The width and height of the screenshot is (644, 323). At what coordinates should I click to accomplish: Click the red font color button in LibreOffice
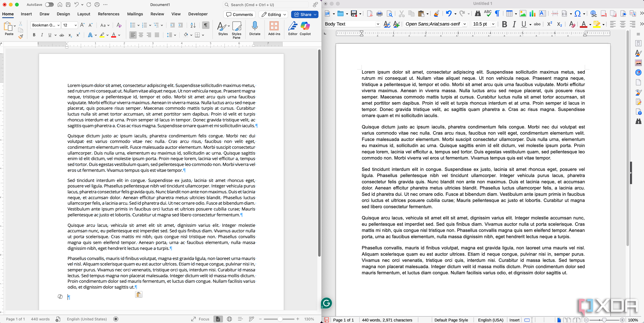[583, 24]
